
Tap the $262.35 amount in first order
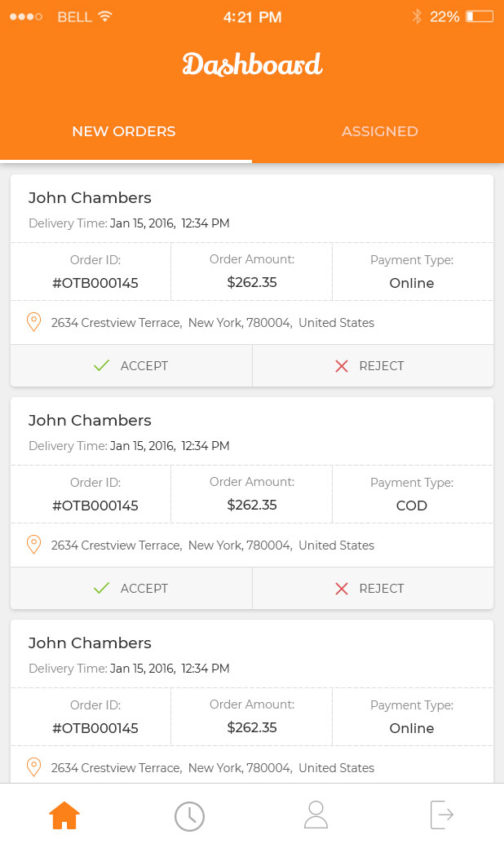point(252,283)
